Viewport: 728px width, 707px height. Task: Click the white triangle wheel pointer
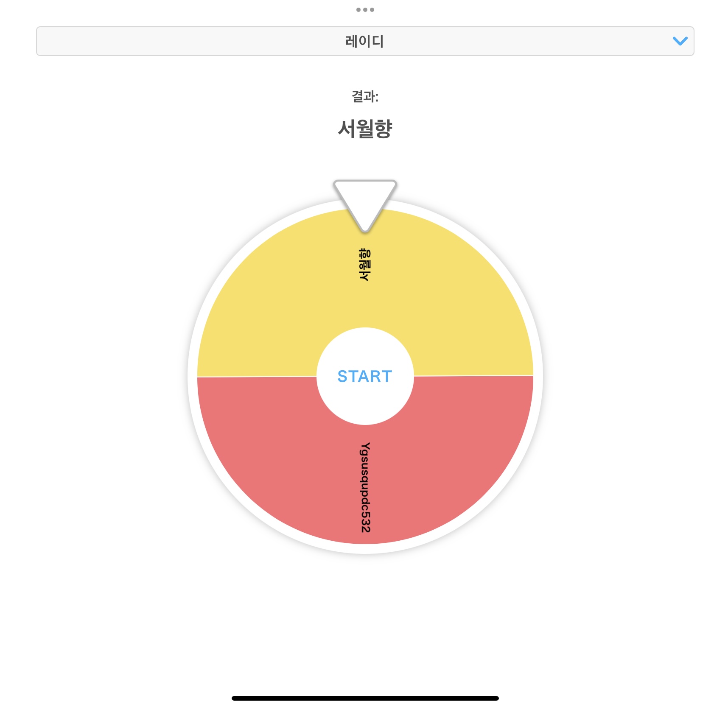tap(365, 199)
